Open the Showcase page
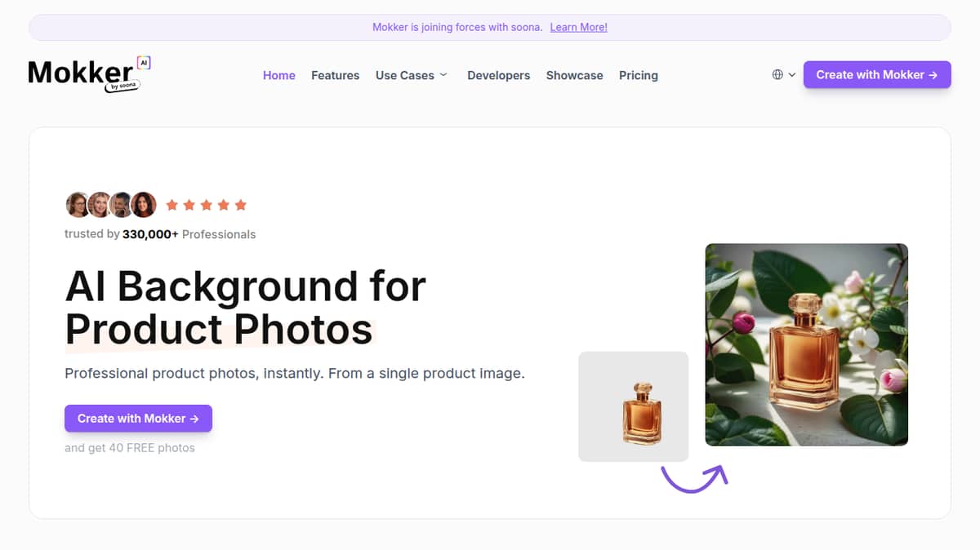The height and width of the screenshot is (550, 980). [574, 75]
